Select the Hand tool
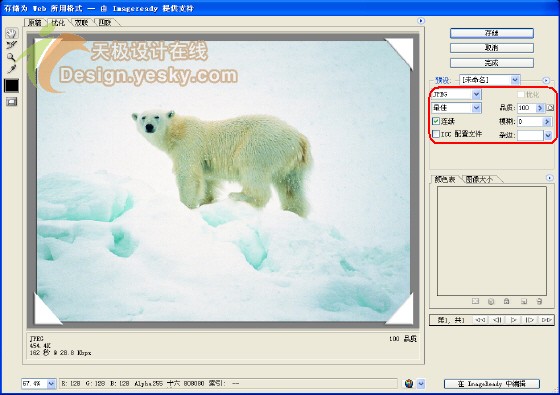The width and height of the screenshot is (560, 395). pos(11,34)
